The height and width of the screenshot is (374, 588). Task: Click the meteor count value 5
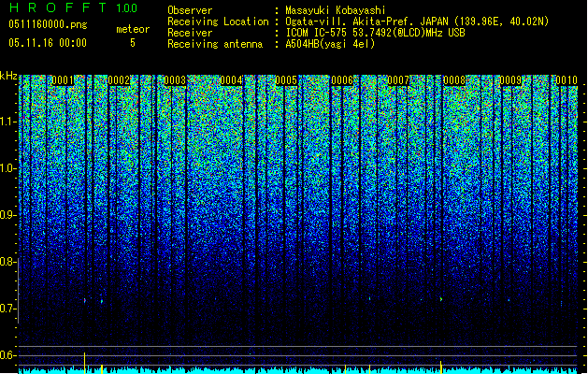pyautogui.click(x=133, y=43)
